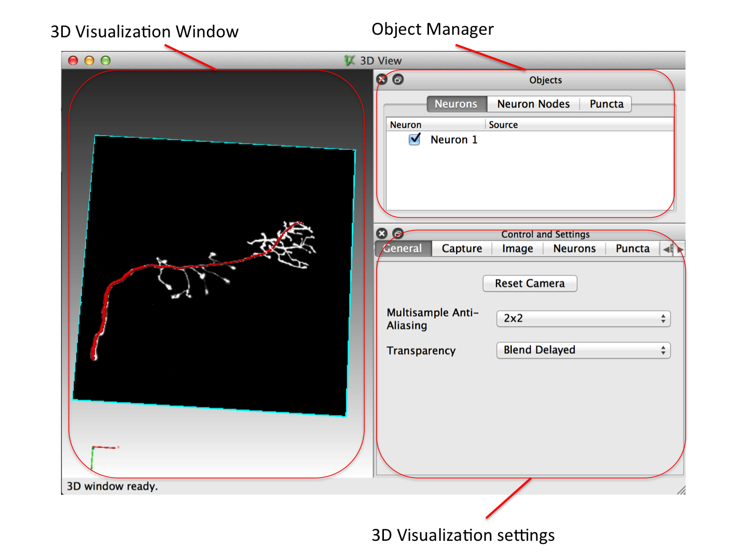Click the '3D window ready.' status text
This screenshot has height=560, width=747.
(x=112, y=486)
